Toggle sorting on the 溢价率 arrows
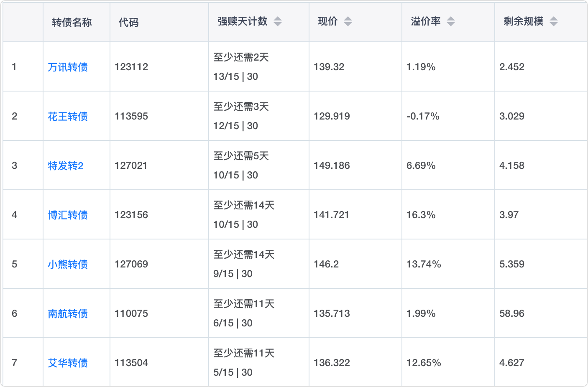The height and width of the screenshot is (387, 588). (x=450, y=21)
